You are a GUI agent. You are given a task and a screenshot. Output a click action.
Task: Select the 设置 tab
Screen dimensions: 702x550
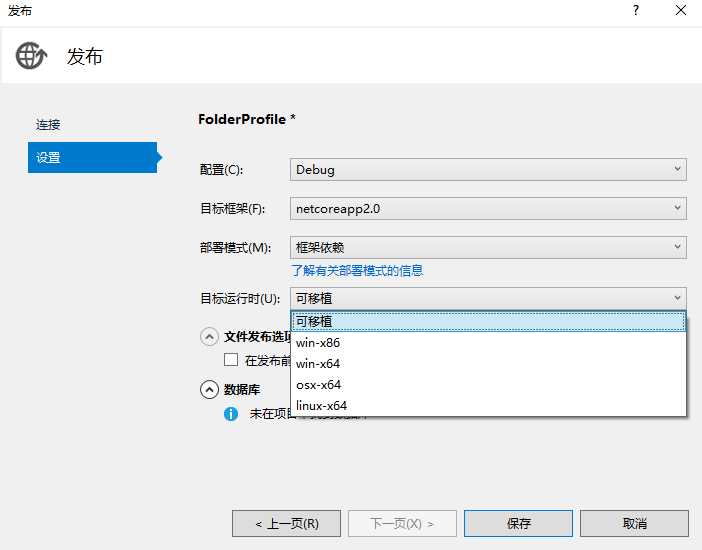click(49, 157)
